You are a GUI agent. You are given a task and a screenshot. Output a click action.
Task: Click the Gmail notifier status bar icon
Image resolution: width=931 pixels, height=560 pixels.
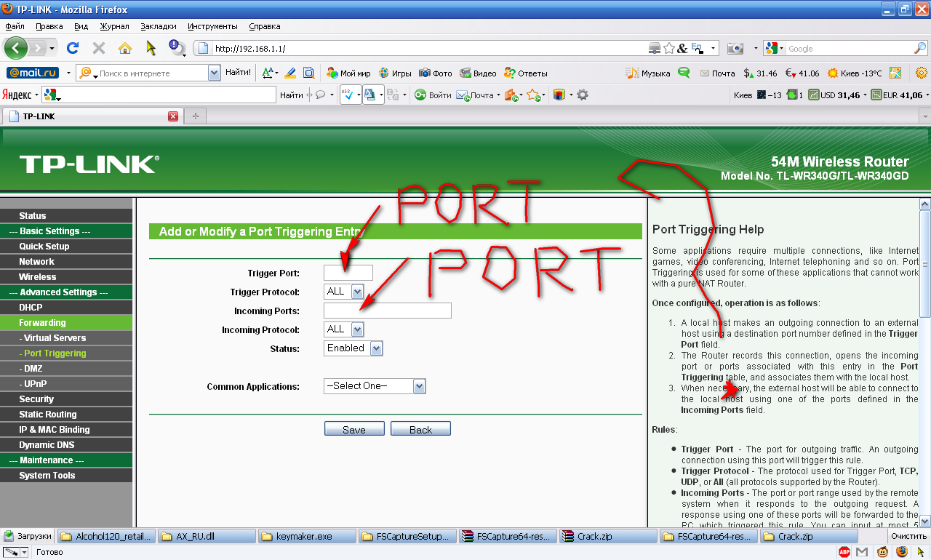pyautogui.click(x=863, y=552)
